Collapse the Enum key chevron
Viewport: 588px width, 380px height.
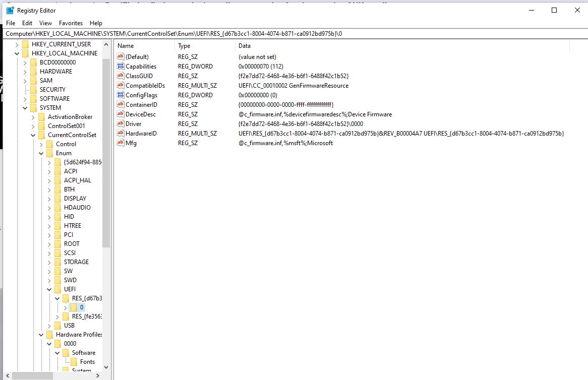tap(41, 153)
